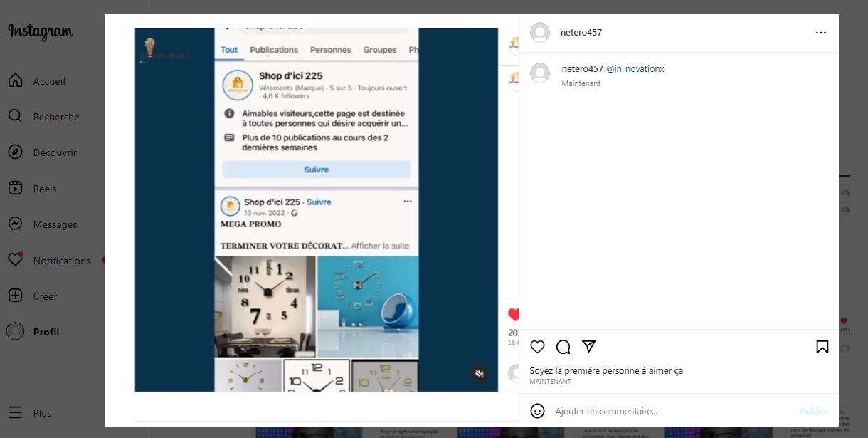
Task: Open Reels from sidebar
Action: coord(44,189)
